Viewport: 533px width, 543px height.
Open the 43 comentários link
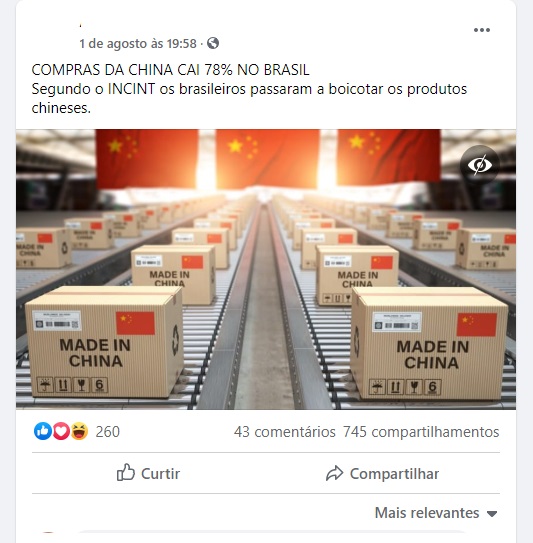(x=285, y=432)
